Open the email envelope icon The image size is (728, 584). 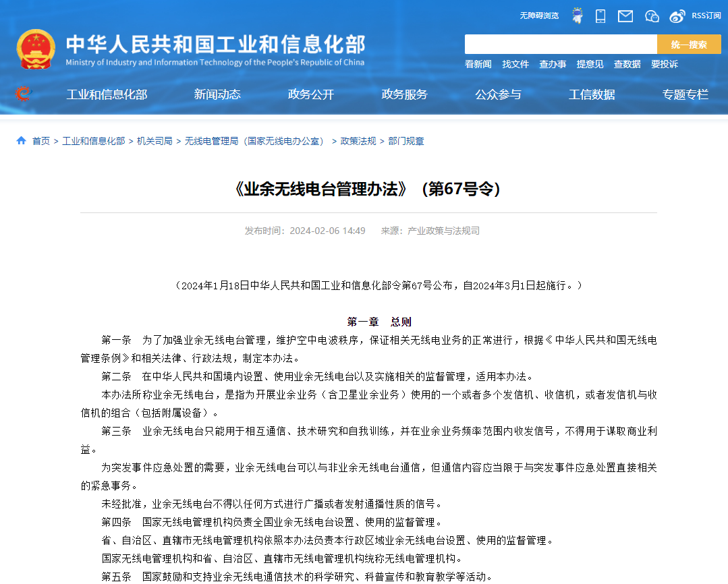[x=625, y=16]
